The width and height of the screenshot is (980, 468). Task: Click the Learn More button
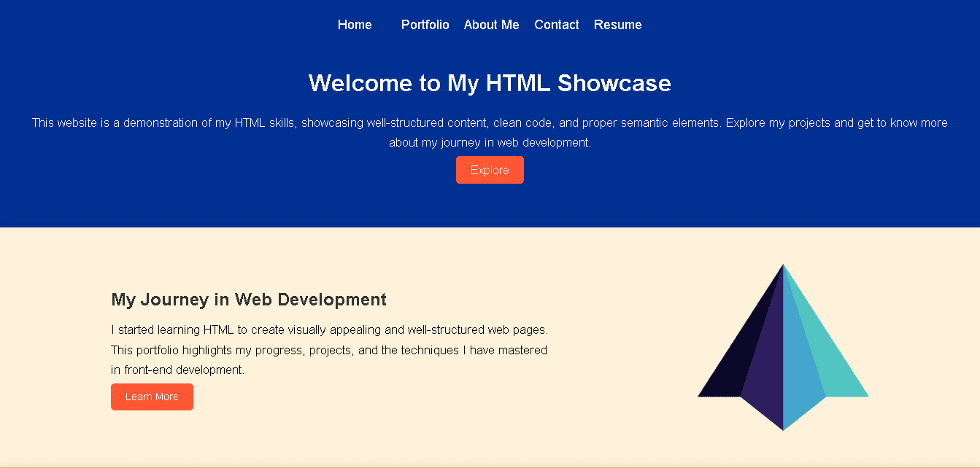(x=152, y=397)
